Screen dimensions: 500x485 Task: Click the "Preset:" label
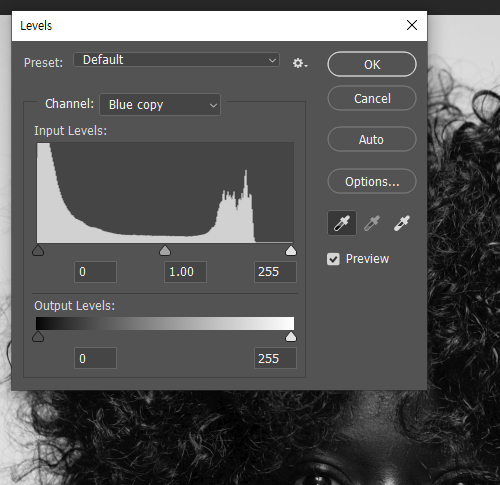[43, 62]
